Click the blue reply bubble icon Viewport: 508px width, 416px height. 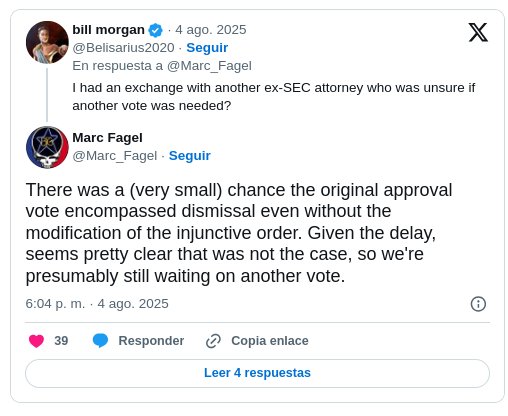pos(100,341)
